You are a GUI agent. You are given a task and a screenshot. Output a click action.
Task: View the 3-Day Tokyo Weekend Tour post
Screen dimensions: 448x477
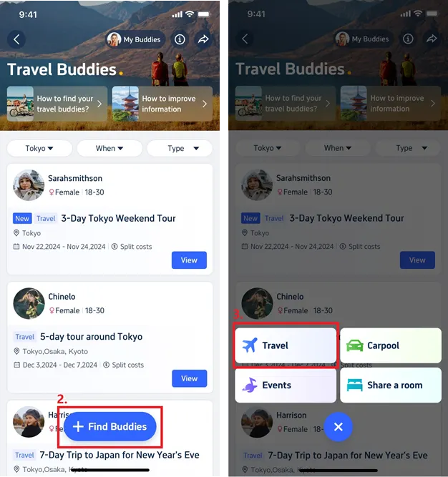point(189,260)
